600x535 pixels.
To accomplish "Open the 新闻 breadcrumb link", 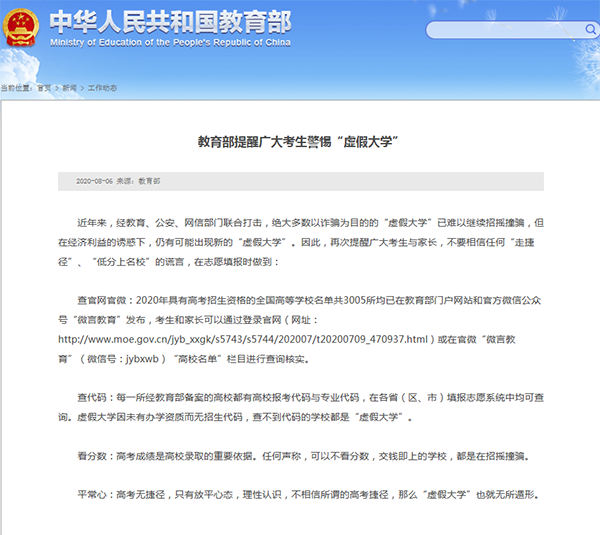I will tap(70, 88).
